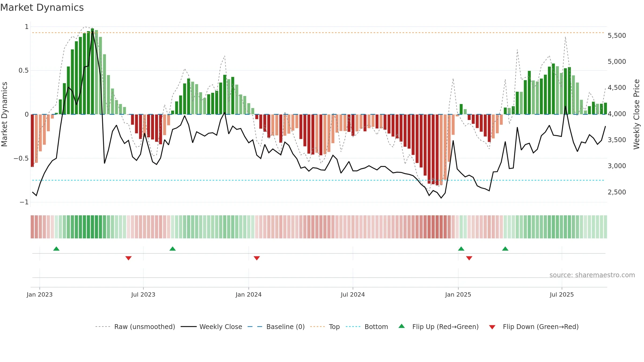Click the 0.5 left axis label

[x=23, y=71]
